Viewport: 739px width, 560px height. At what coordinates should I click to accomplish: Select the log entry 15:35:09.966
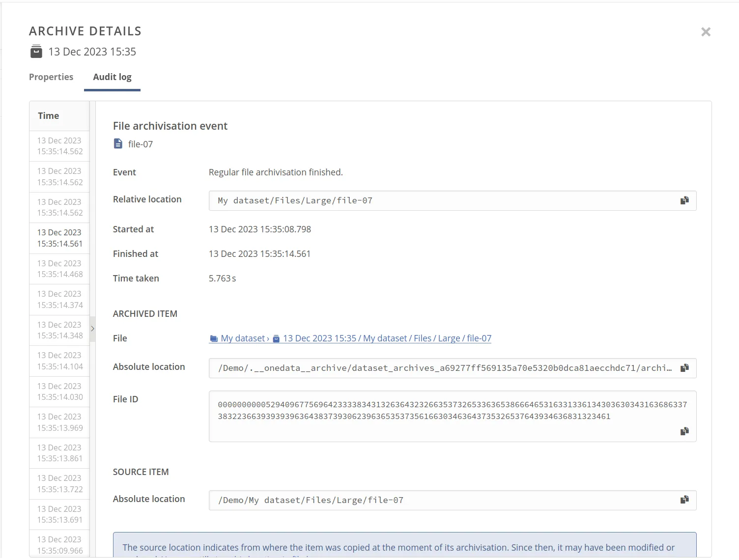click(59, 544)
